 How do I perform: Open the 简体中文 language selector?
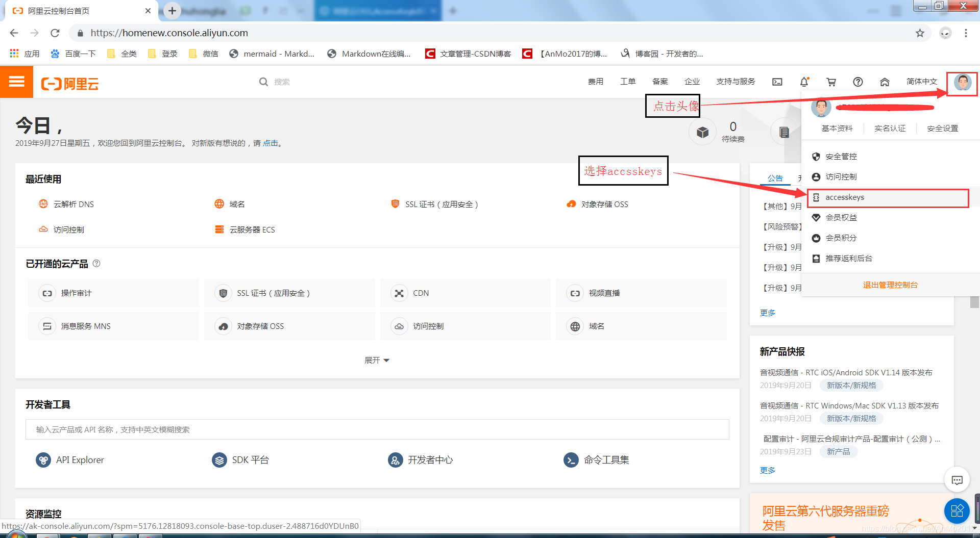click(x=921, y=82)
